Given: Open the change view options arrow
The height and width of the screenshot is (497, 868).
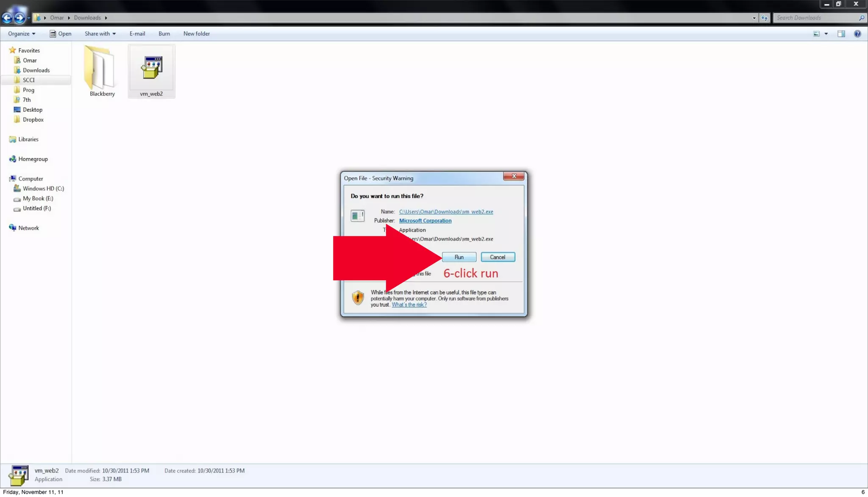Looking at the screenshot, I should [x=826, y=34].
